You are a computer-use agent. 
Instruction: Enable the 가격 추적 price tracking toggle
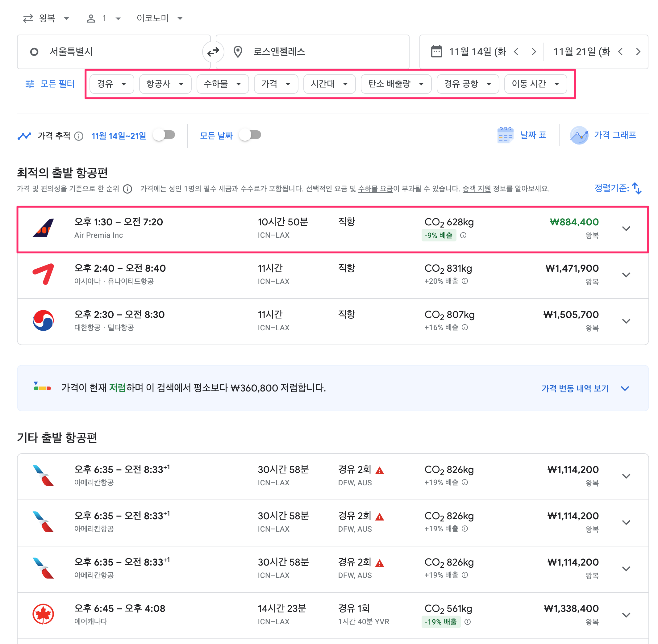click(165, 135)
